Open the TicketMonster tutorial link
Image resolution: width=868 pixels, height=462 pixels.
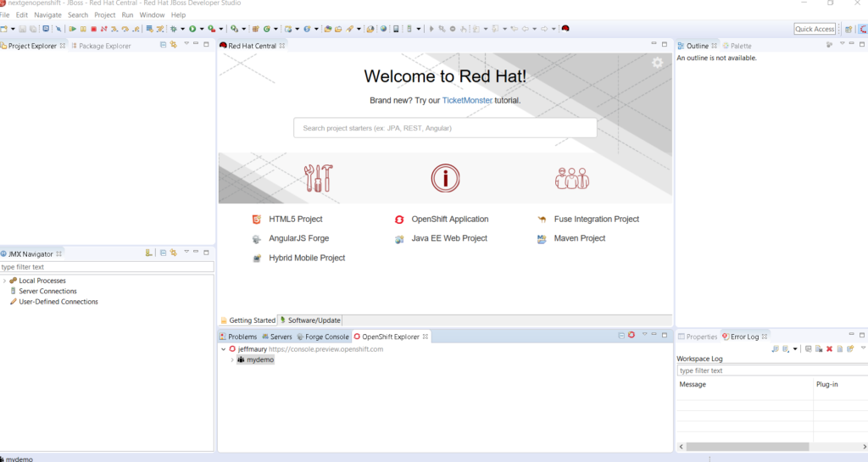point(467,100)
